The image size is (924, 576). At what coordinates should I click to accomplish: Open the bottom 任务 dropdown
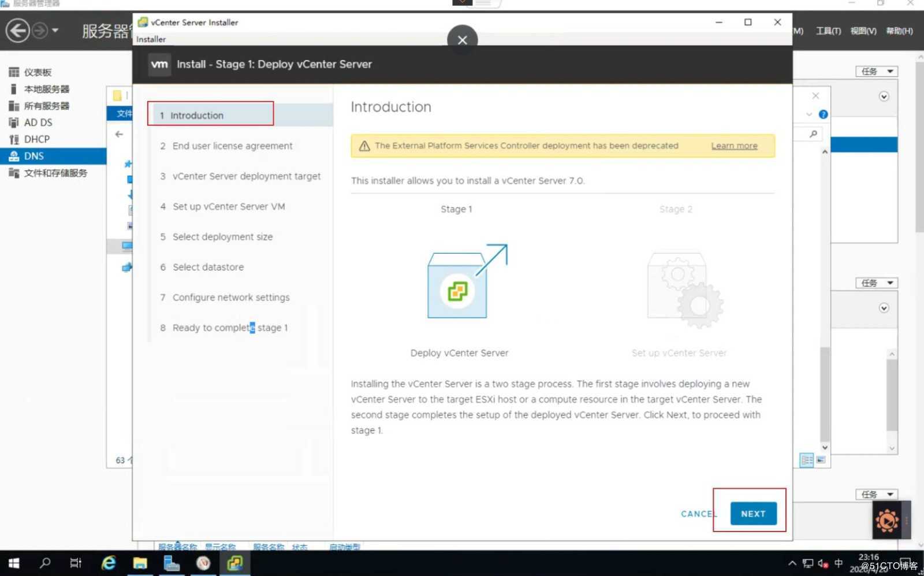tap(876, 495)
